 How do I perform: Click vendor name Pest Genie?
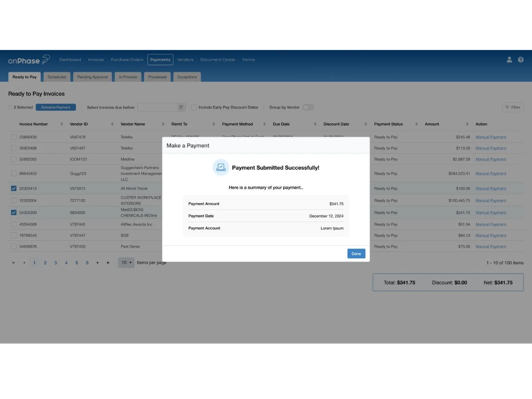pos(130,246)
